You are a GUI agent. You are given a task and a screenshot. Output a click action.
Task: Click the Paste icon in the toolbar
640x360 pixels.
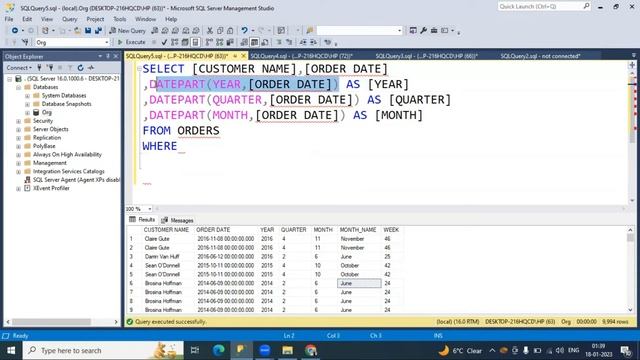[230, 31]
